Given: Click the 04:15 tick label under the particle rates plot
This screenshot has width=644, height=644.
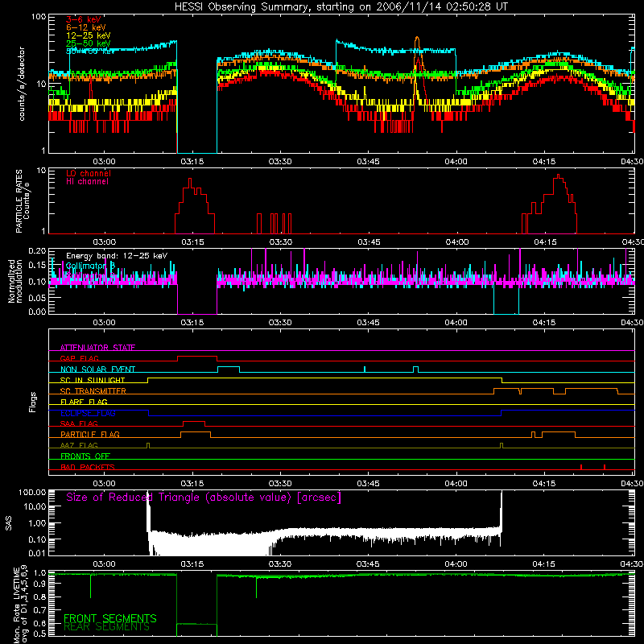Looking at the screenshot, I should (x=546, y=242).
